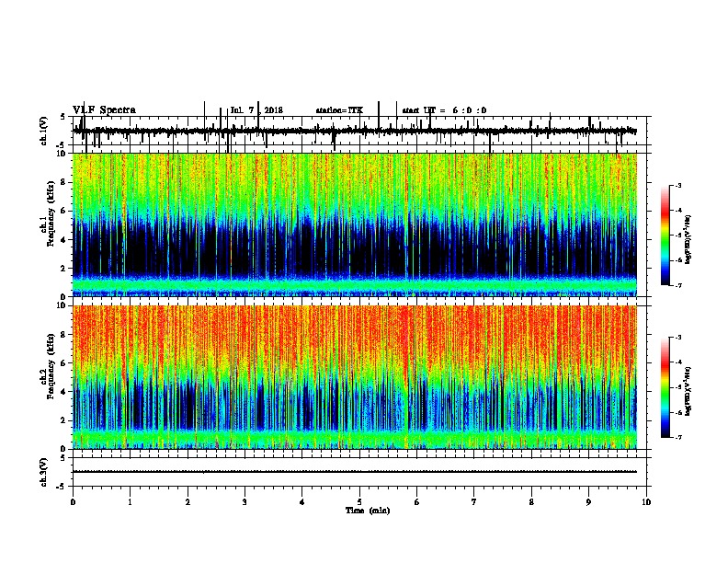The height and width of the screenshot is (563, 728).
Task: Click the time axis tick label "2"
Action: (x=188, y=502)
